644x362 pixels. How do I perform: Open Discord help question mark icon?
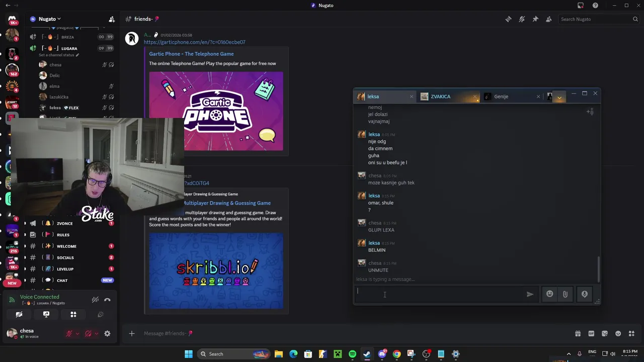point(595,6)
